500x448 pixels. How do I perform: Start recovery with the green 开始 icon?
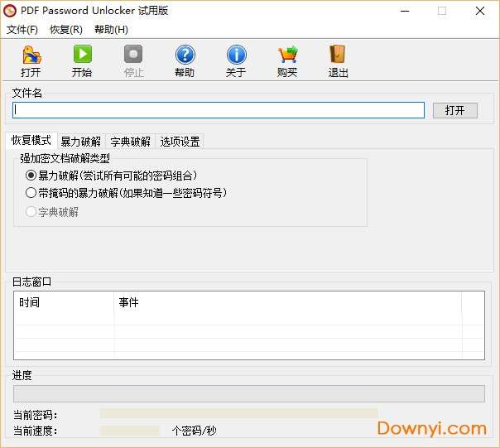coord(82,55)
